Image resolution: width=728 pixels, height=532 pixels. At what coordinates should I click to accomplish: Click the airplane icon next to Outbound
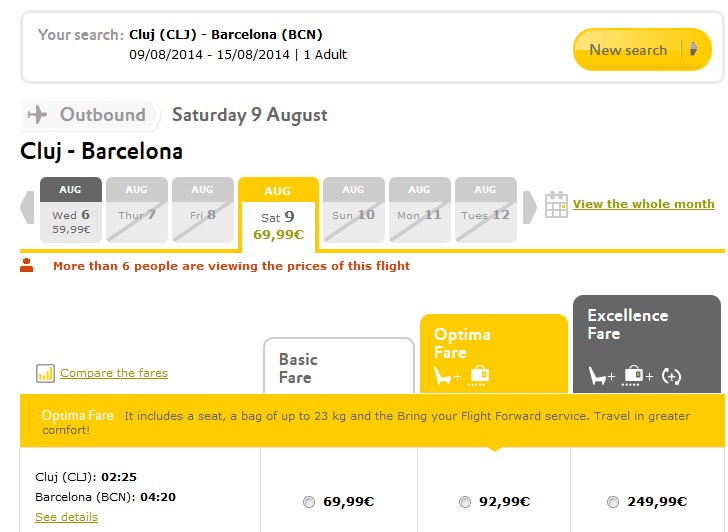[x=38, y=115]
